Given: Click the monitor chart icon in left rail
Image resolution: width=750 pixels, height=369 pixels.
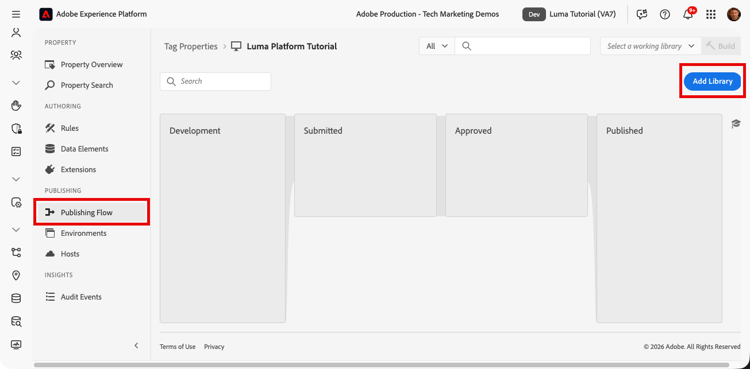Looking at the screenshot, I should 16,344.
